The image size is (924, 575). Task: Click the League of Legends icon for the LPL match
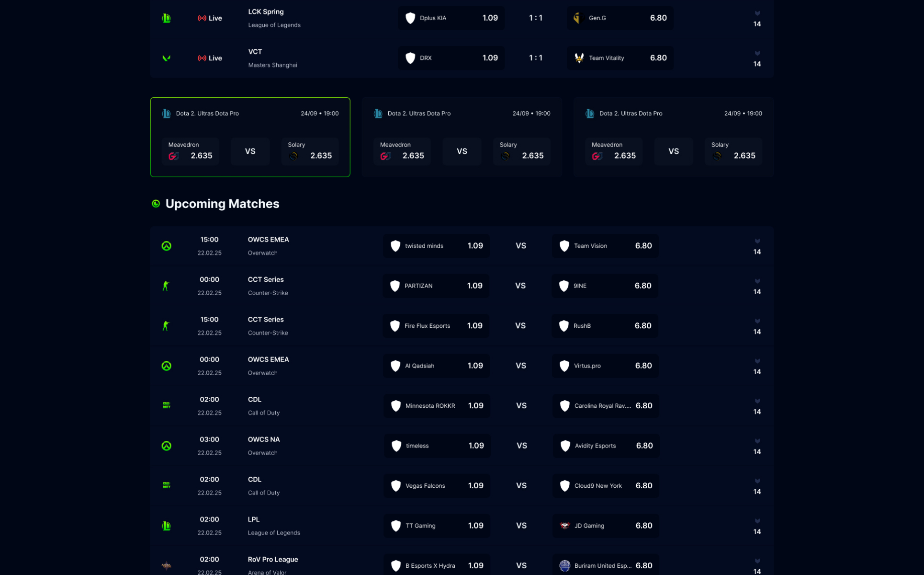click(x=166, y=526)
